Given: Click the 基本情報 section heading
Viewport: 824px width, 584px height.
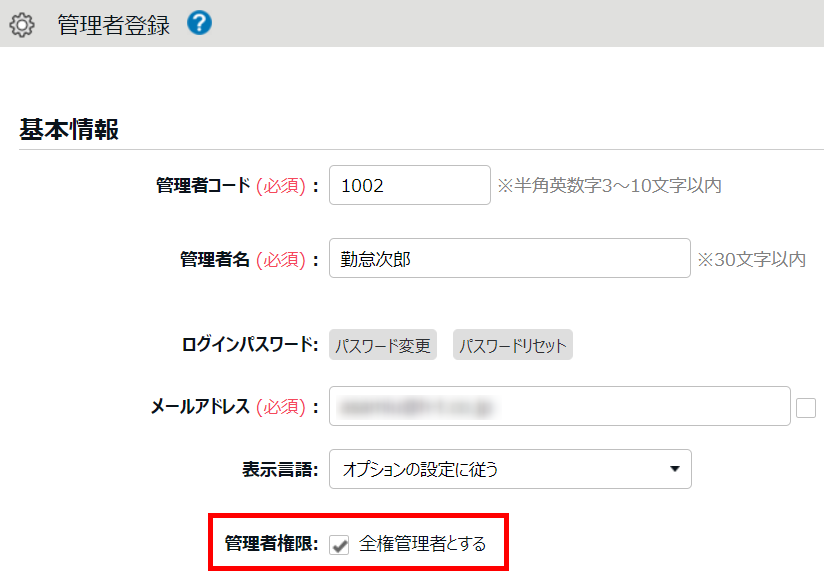Looking at the screenshot, I should point(69,130).
